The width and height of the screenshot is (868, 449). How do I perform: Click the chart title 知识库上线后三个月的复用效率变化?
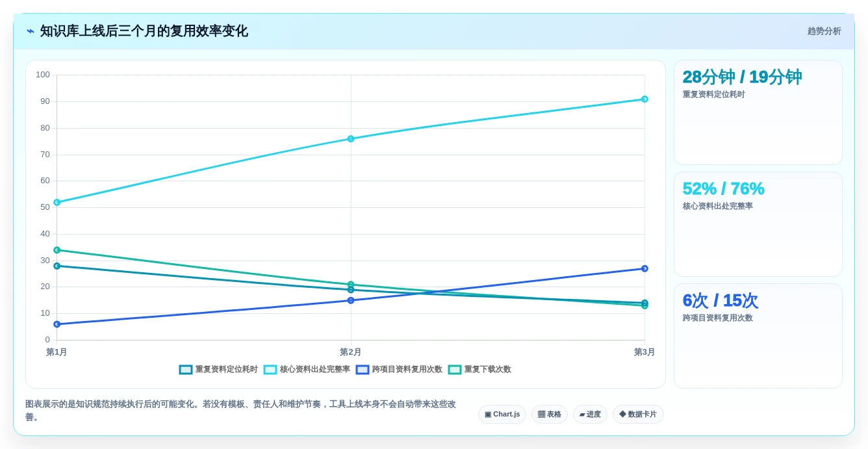[144, 31]
